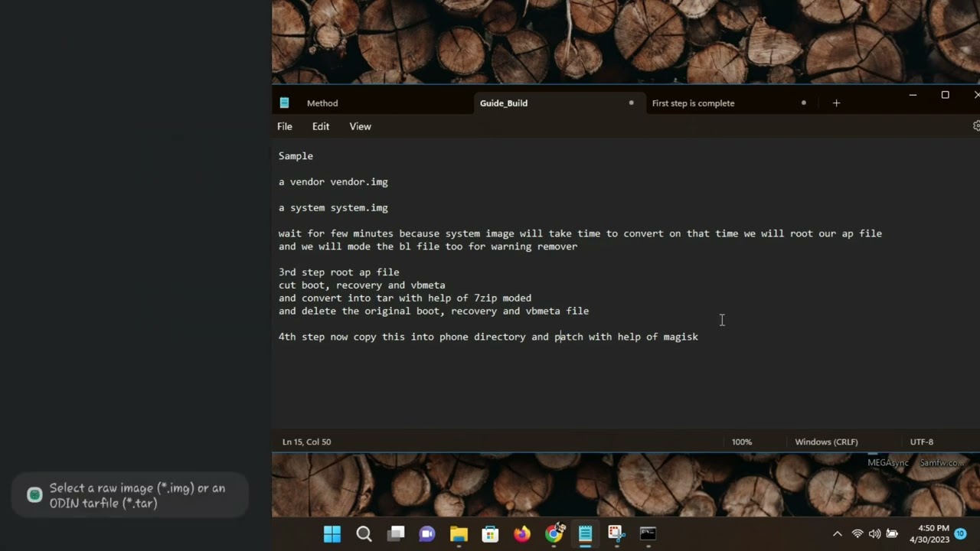Open the Windows Start menu
980x551 pixels.
(332, 534)
